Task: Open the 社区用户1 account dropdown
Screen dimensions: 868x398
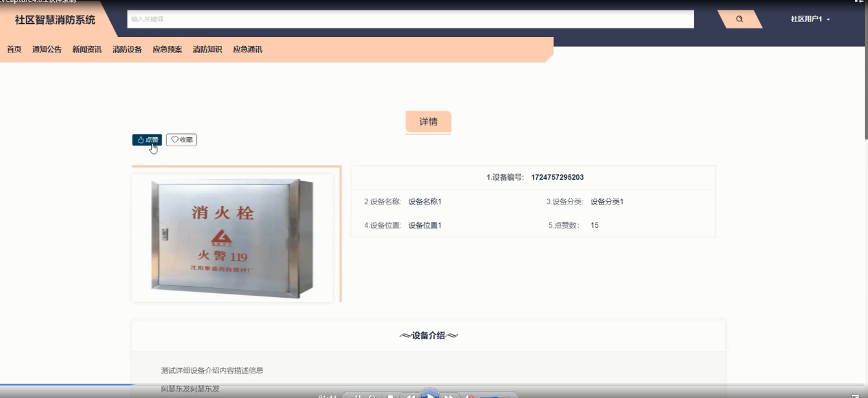Action: [x=810, y=19]
